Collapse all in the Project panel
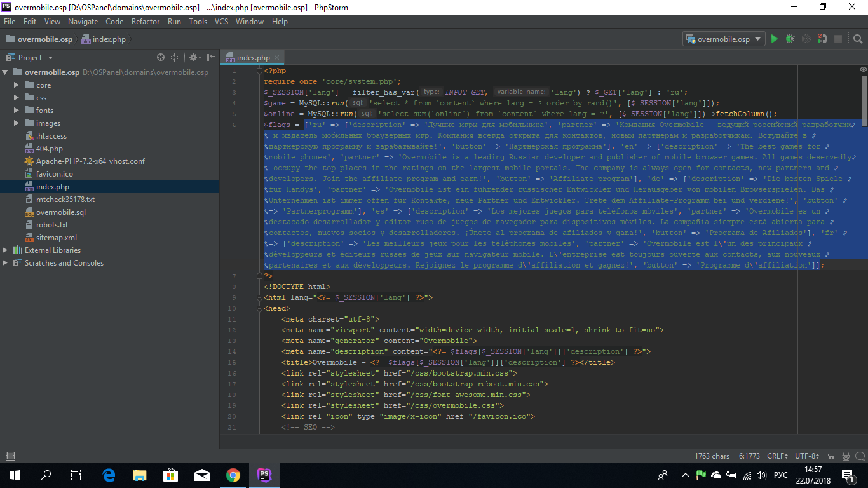Viewport: 868px width, 488px height. pyautogui.click(x=175, y=57)
